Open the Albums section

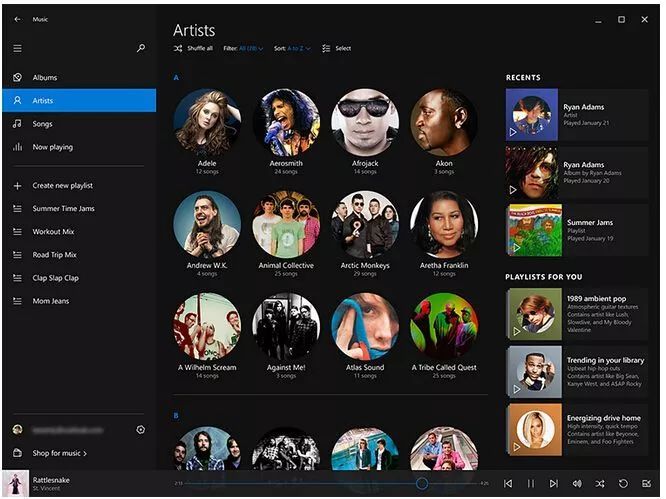(79, 77)
